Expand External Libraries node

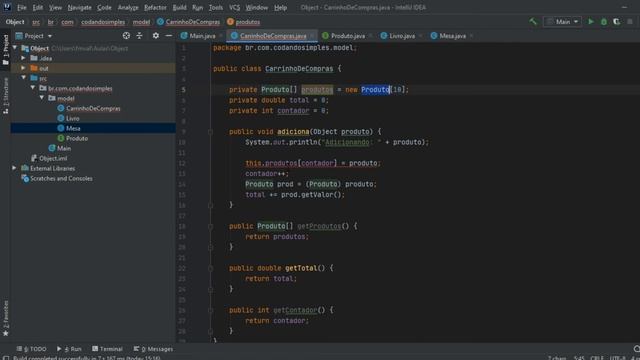point(14,168)
